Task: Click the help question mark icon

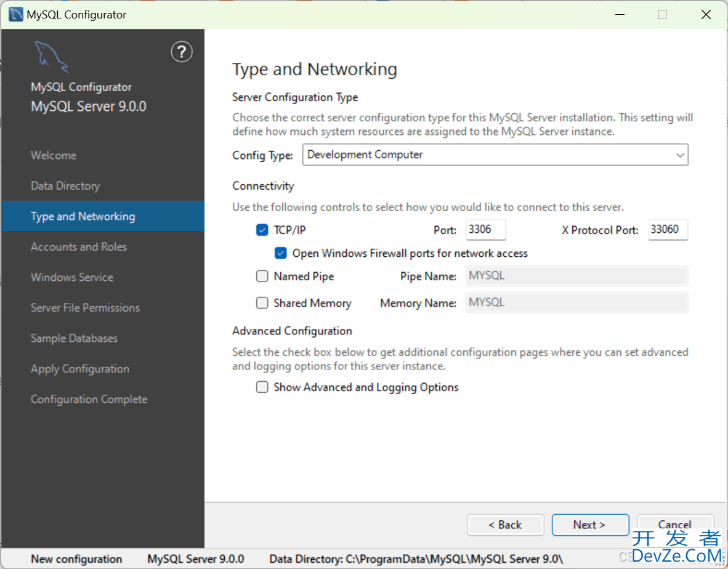Action: tap(182, 52)
